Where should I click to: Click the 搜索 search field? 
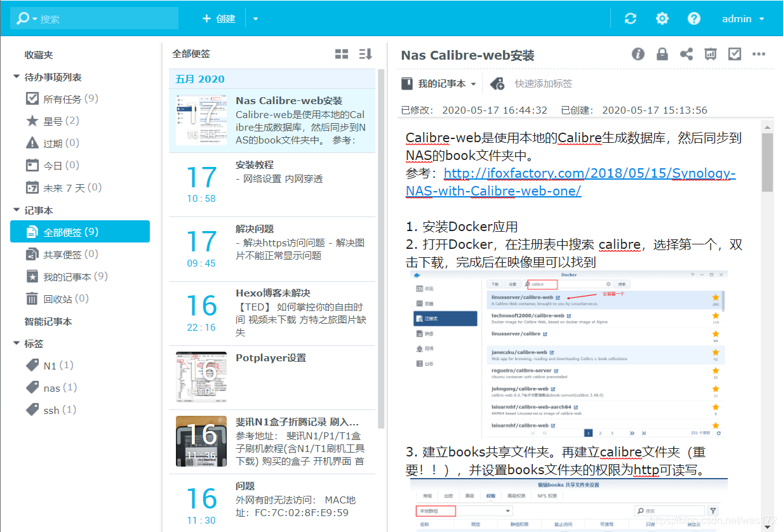coord(105,19)
